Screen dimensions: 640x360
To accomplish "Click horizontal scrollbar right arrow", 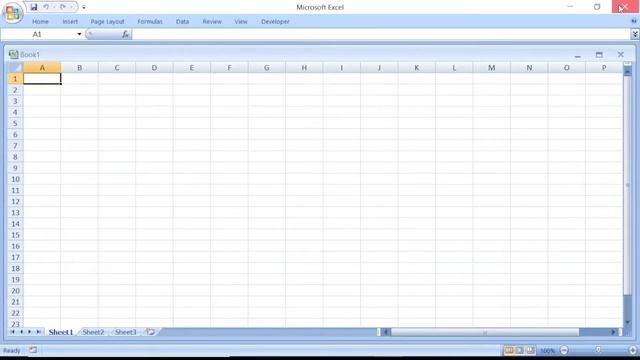I will click(x=613, y=332).
